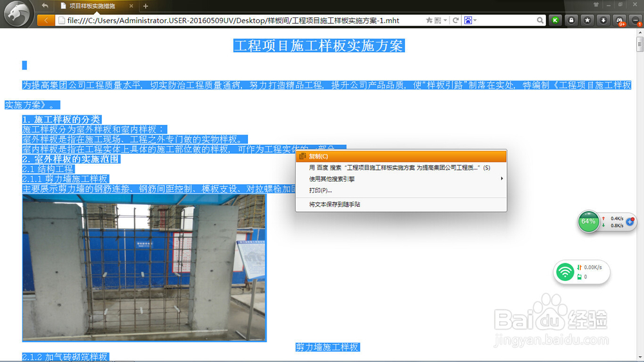This screenshot has width=644, height=362.
Task: Click the 2. 室外样板的实施范围 heading
Action: [71, 159]
